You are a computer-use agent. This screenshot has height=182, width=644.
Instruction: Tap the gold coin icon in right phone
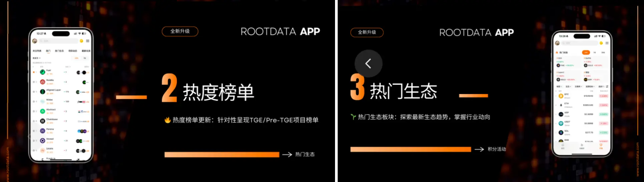pos(601,43)
